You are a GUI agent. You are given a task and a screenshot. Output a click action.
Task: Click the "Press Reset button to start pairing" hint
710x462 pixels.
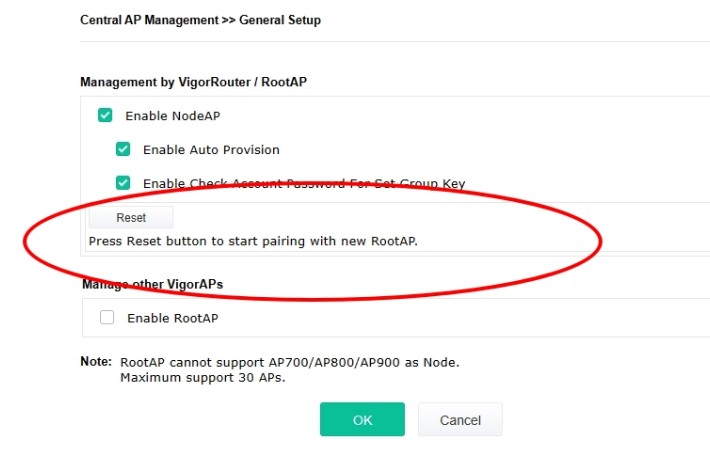click(252, 241)
